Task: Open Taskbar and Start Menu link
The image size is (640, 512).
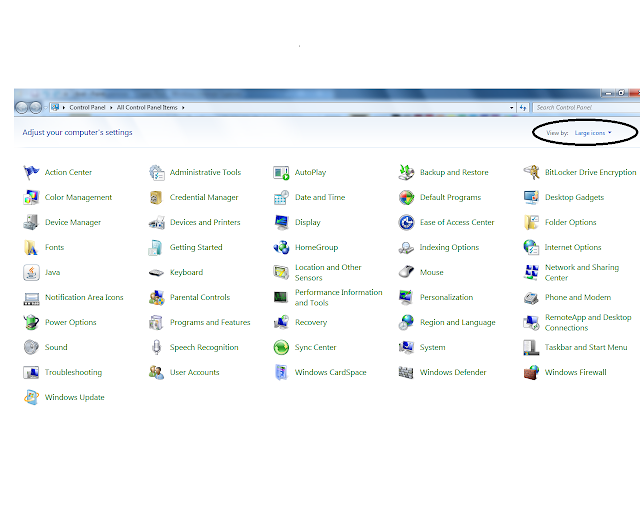Action: tap(586, 347)
